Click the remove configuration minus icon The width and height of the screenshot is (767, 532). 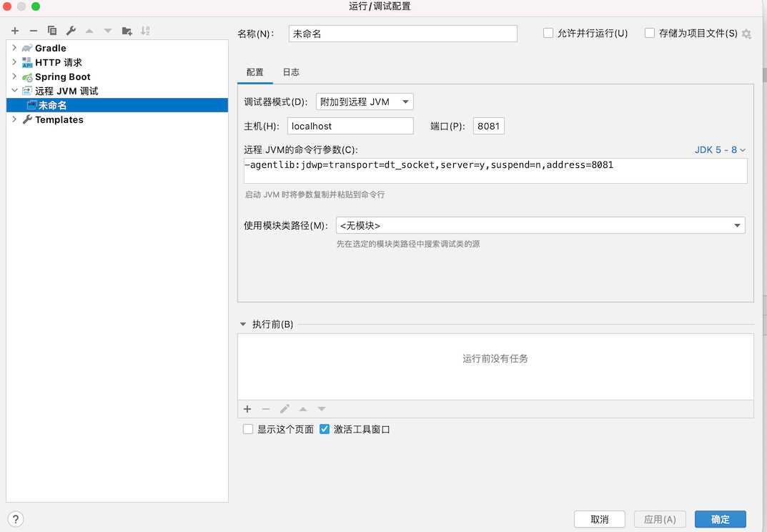34,31
